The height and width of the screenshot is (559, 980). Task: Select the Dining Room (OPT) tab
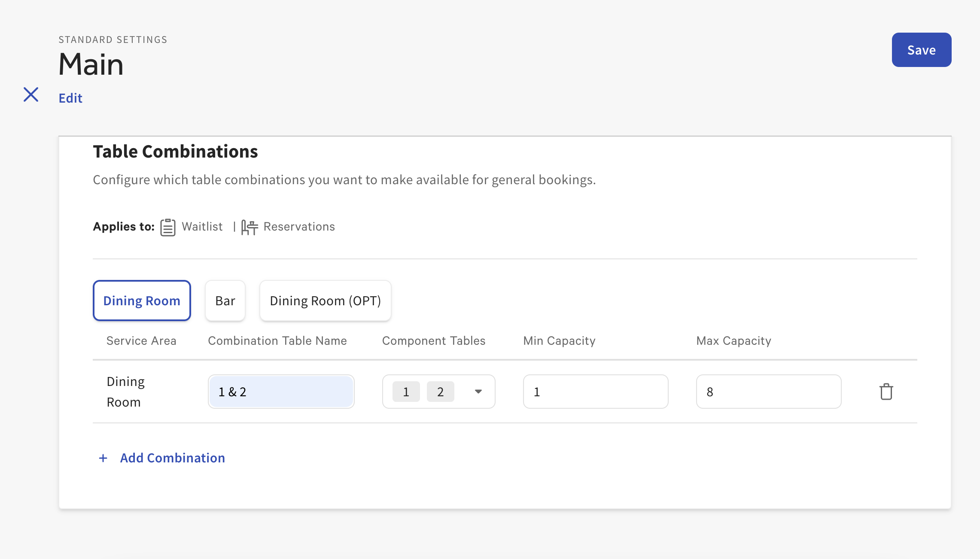[325, 301]
